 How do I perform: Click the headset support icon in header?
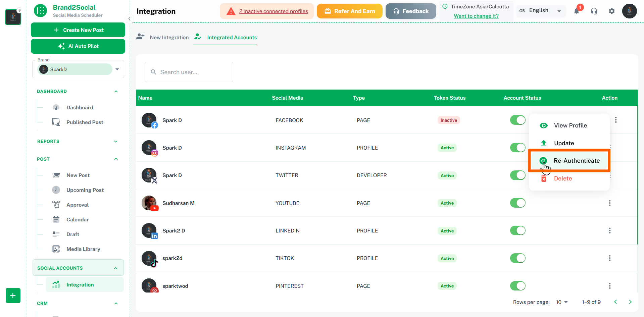(x=594, y=11)
